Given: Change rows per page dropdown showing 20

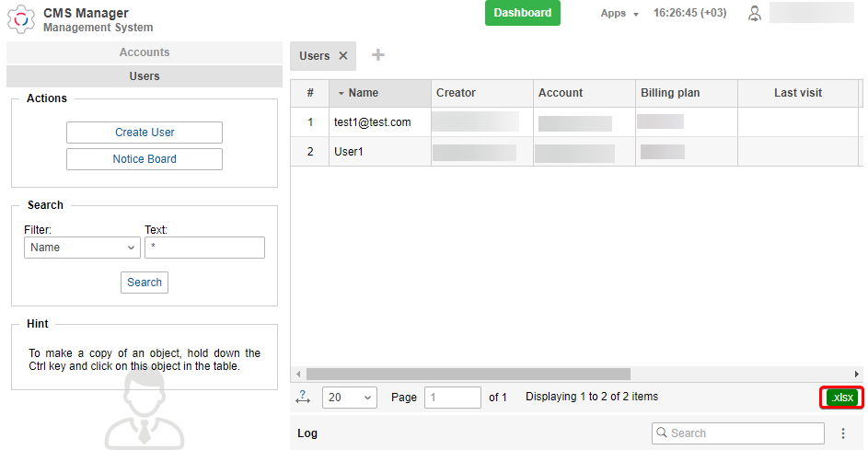Looking at the screenshot, I should coord(349,398).
